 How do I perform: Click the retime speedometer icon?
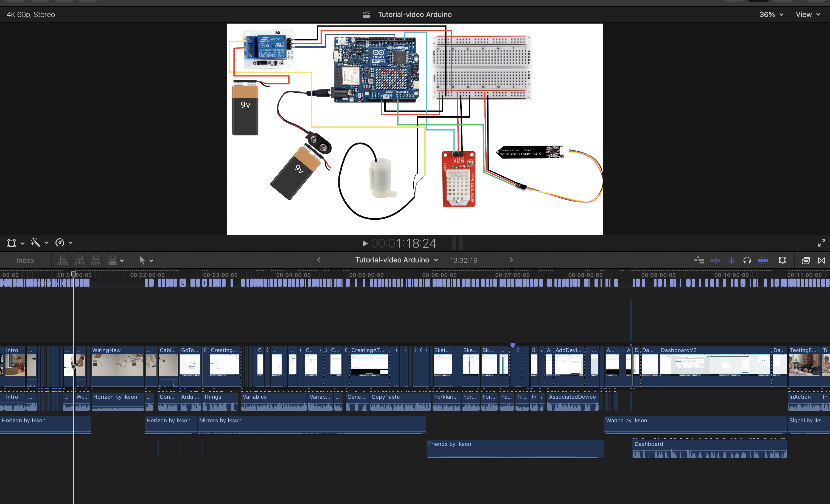pos(60,243)
